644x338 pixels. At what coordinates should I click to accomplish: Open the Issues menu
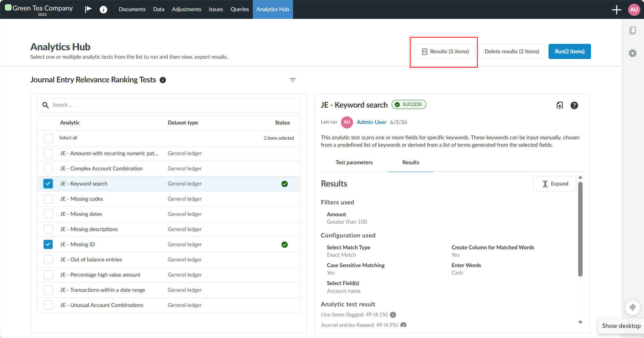[x=216, y=9]
